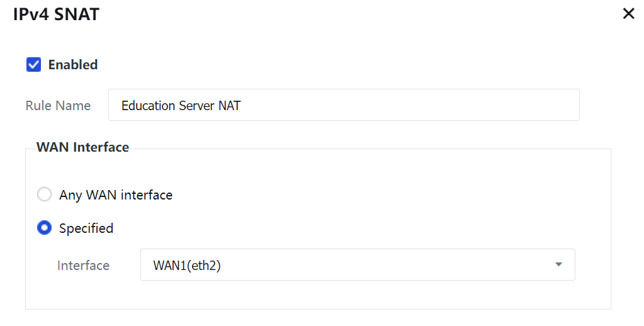Click the Rule Name field label
This screenshot has height=326, width=644.
click(x=58, y=106)
